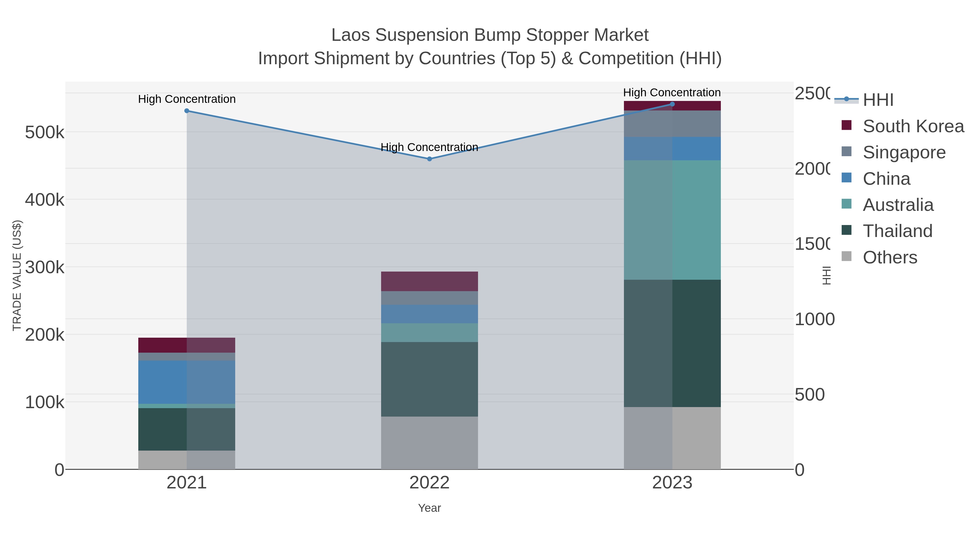
Task: Click the 2023 Australia bar segment
Action: 672,220
